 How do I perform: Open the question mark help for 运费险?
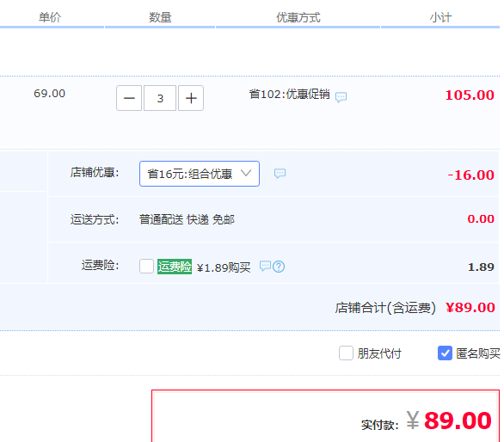pyautogui.click(x=279, y=267)
